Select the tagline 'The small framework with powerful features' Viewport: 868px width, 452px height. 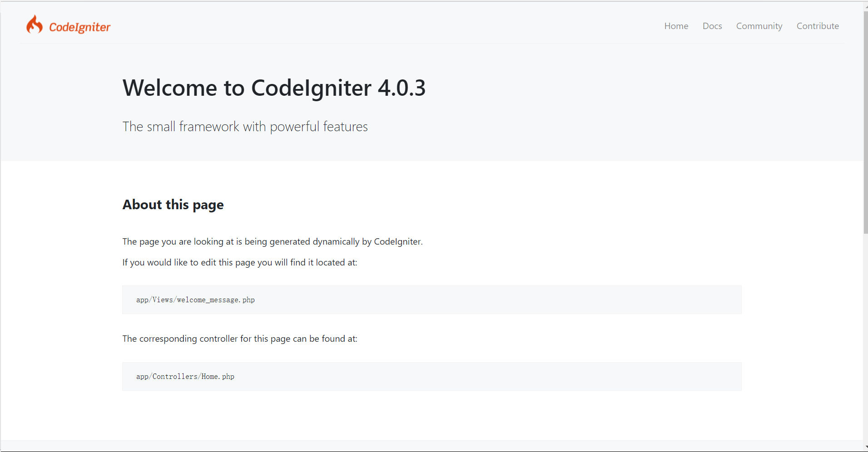pyautogui.click(x=245, y=127)
